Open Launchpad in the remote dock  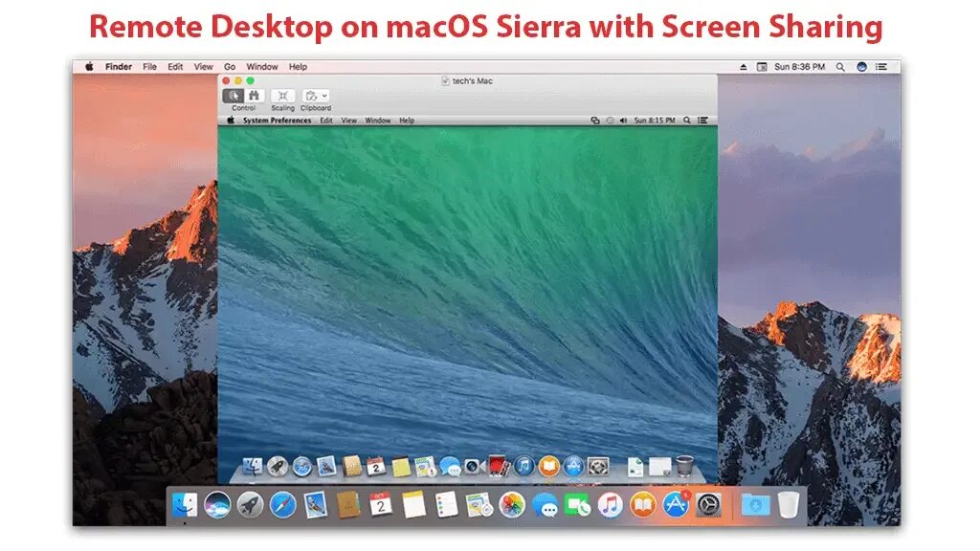click(x=277, y=466)
